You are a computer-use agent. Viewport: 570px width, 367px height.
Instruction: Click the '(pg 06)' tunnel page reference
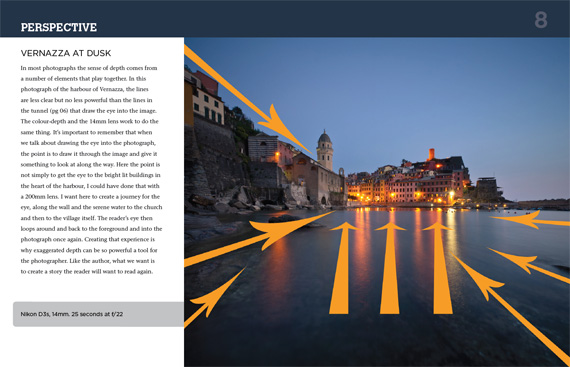tap(59, 111)
